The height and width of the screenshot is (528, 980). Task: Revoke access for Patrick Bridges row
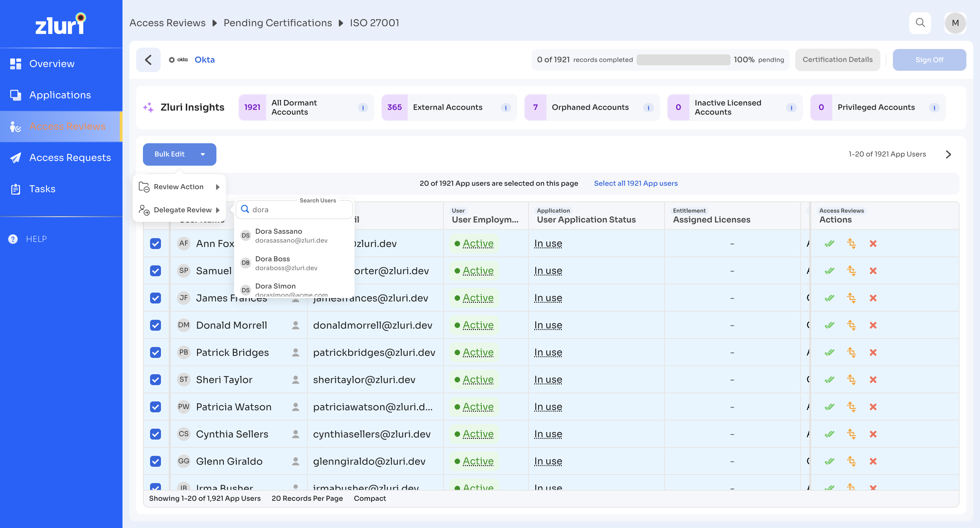873,353
